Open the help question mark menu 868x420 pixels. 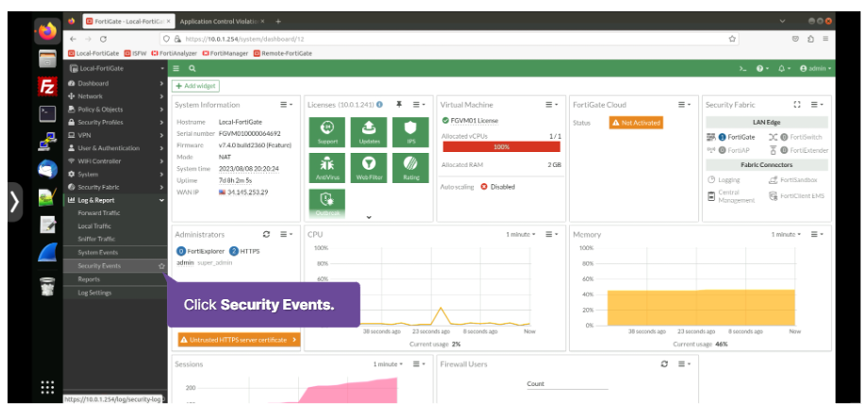(762, 69)
